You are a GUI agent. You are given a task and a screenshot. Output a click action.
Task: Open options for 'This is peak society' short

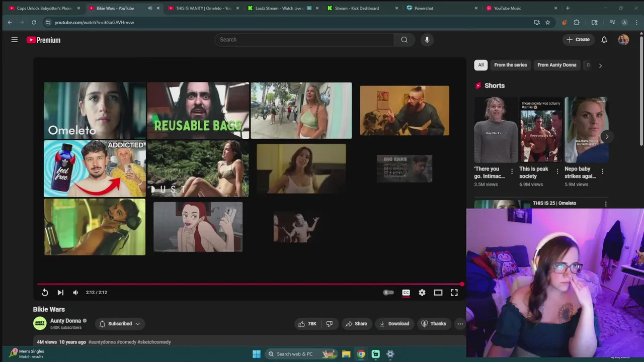[x=557, y=171]
